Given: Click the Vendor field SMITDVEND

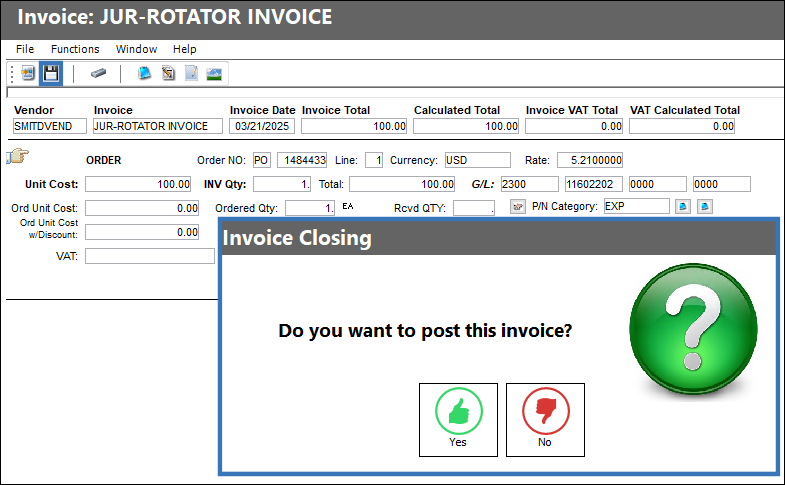Looking at the screenshot, I should pyautogui.click(x=50, y=126).
